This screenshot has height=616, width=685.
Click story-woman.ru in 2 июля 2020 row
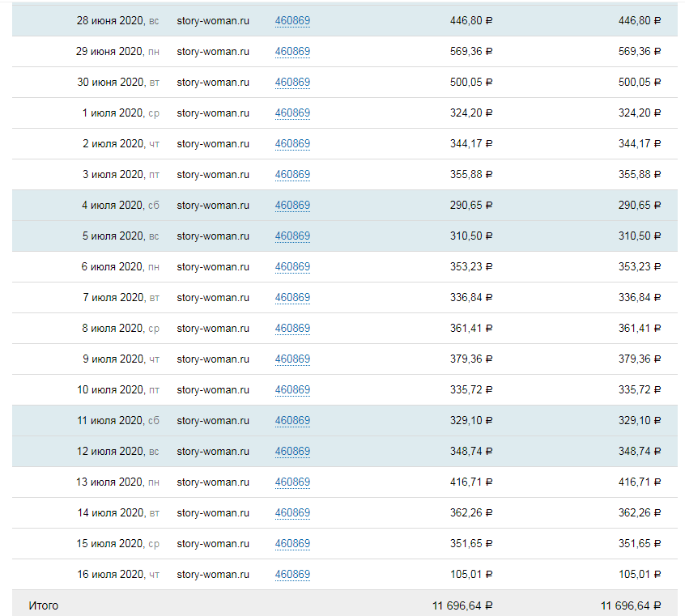[213, 144]
